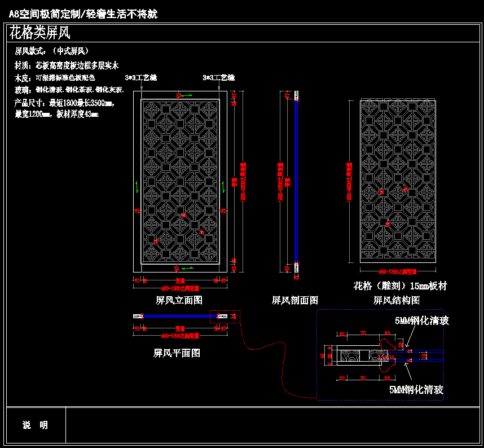Select the red dashed detail box on plan
484x448 pixels.
click(225, 317)
